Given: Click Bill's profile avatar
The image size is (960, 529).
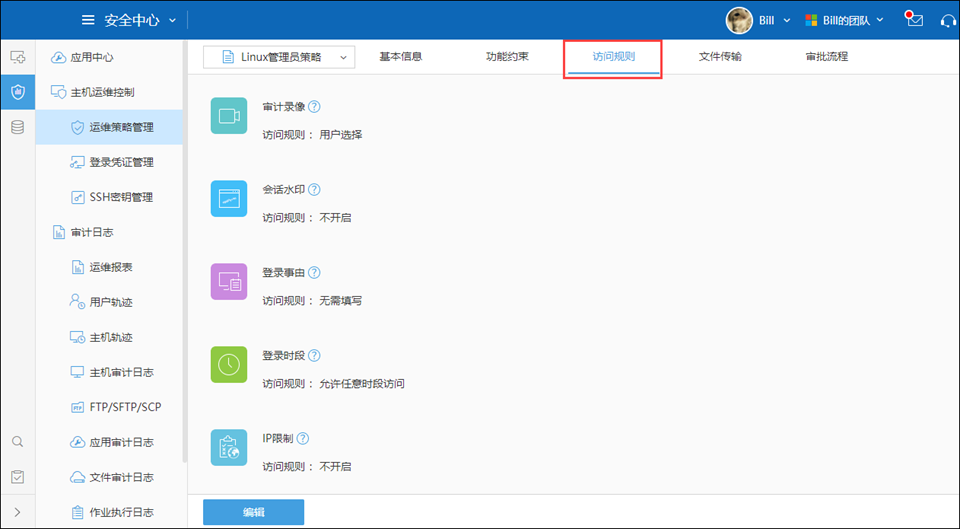Looking at the screenshot, I should (x=739, y=20).
